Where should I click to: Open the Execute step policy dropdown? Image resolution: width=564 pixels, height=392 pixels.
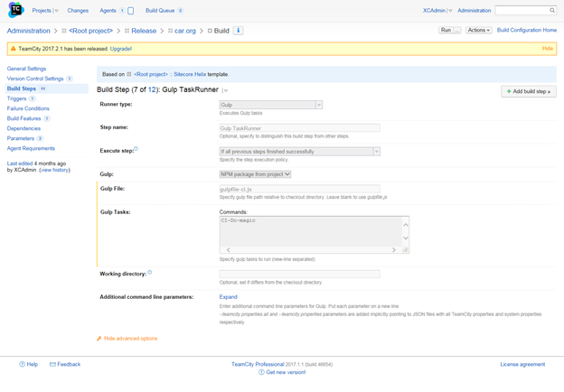(300, 152)
